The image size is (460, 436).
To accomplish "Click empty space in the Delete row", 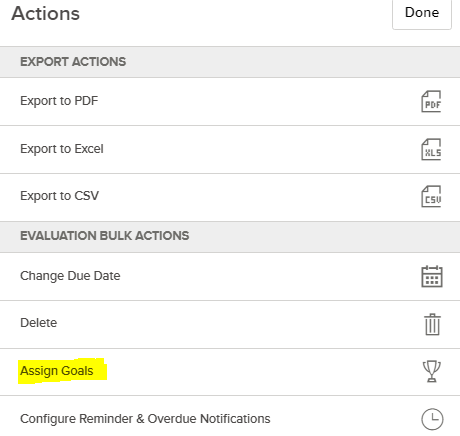I will click(233, 324).
